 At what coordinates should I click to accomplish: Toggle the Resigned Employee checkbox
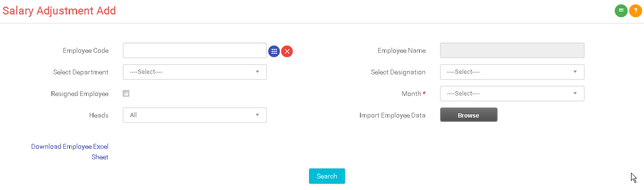126,94
